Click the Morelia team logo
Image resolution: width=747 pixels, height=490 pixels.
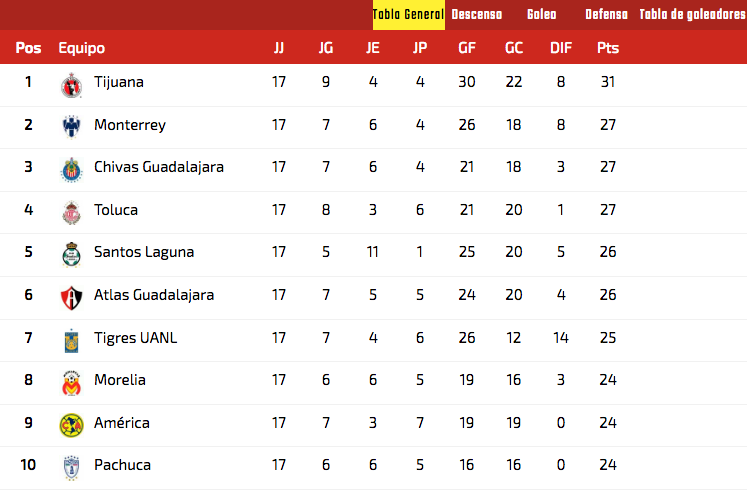click(71, 383)
